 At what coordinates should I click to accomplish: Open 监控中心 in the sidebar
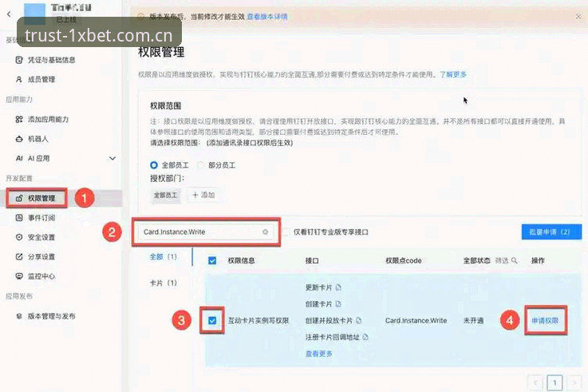tap(41, 276)
